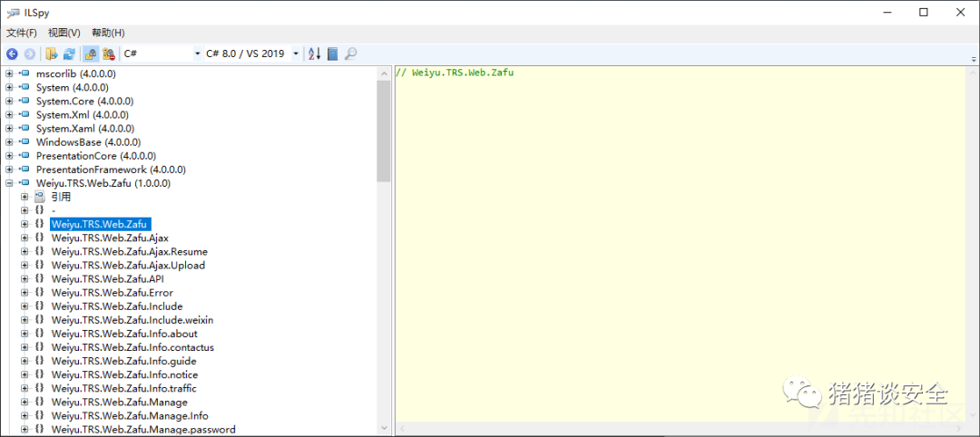Expand the PresentationCore assembly node
Screen dimensions: 980x437
point(9,156)
